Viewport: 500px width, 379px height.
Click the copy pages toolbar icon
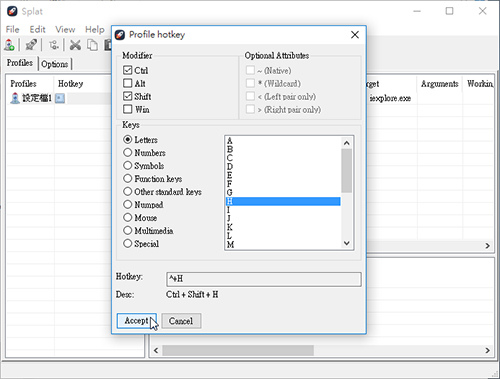point(92,45)
